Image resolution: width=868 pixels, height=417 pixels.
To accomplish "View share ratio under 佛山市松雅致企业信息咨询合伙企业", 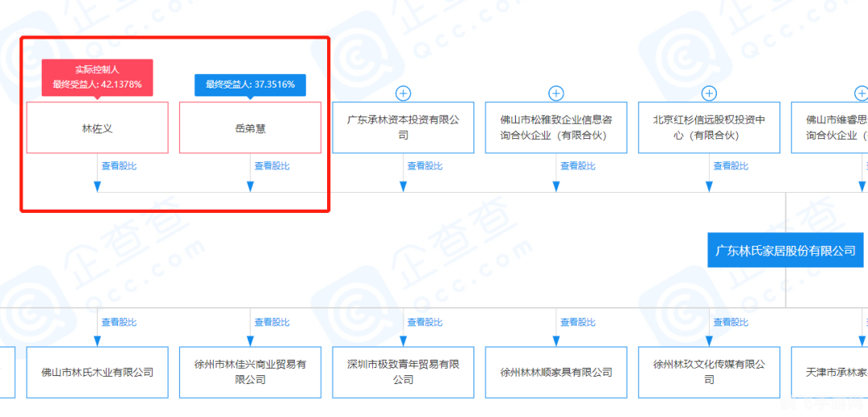I will tap(577, 166).
